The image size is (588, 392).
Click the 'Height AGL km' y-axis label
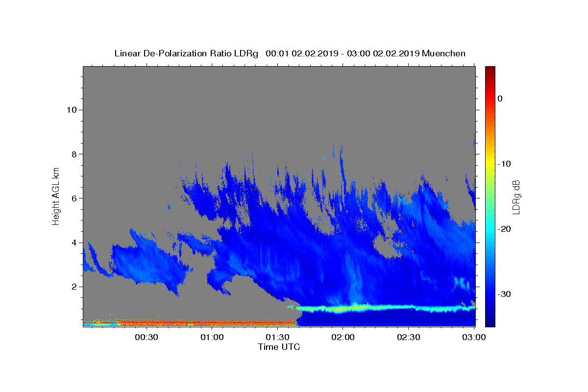[56, 196]
